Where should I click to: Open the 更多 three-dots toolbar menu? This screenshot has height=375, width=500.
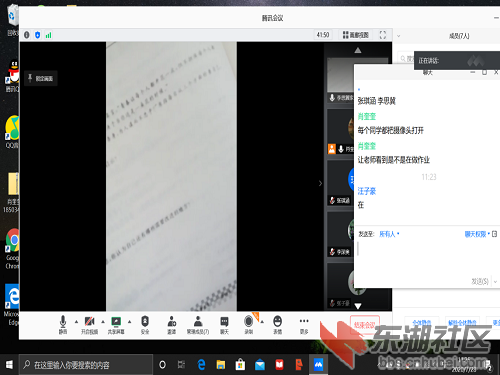coord(304,325)
